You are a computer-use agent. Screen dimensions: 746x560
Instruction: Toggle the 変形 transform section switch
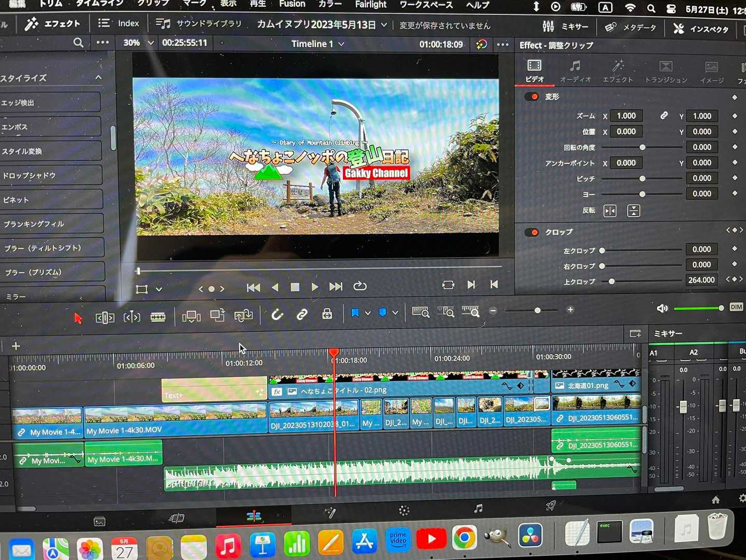click(x=531, y=96)
